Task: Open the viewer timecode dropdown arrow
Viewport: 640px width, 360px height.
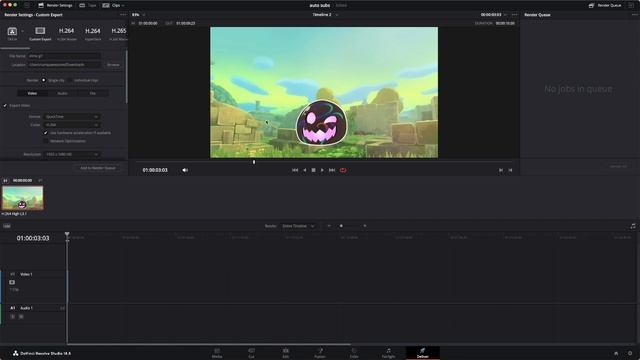Action: (505, 15)
